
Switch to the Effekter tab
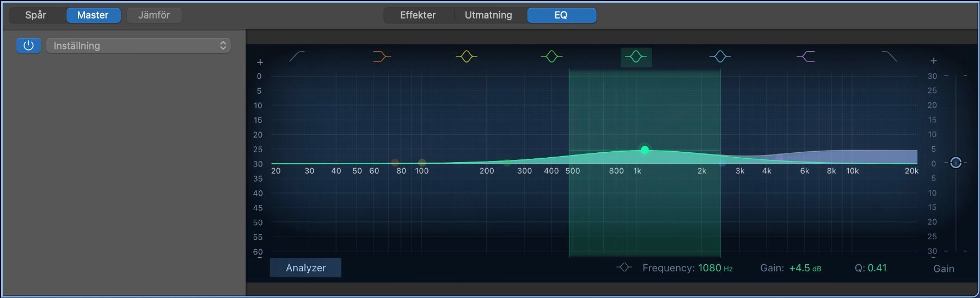coord(418,15)
